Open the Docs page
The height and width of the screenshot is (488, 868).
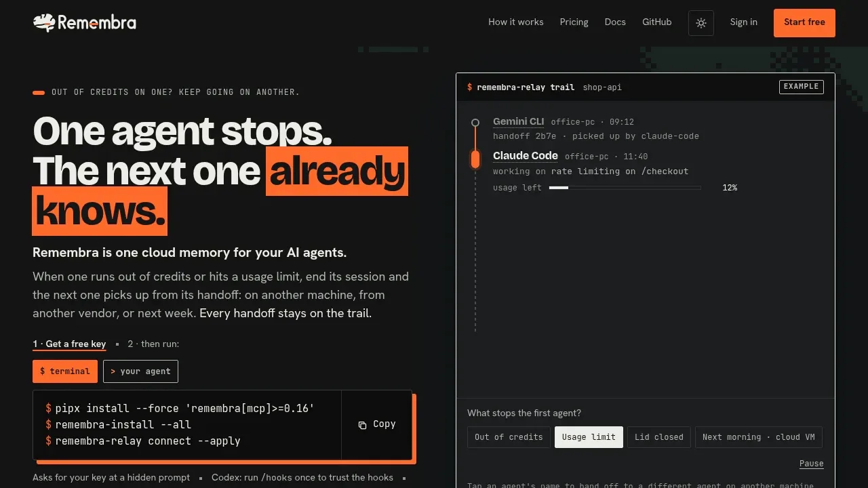point(615,22)
